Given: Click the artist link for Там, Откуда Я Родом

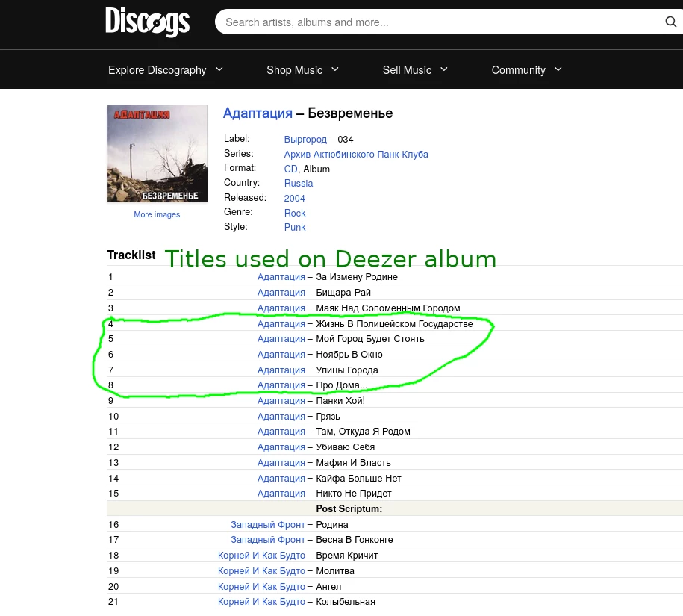Looking at the screenshot, I should (281, 432).
